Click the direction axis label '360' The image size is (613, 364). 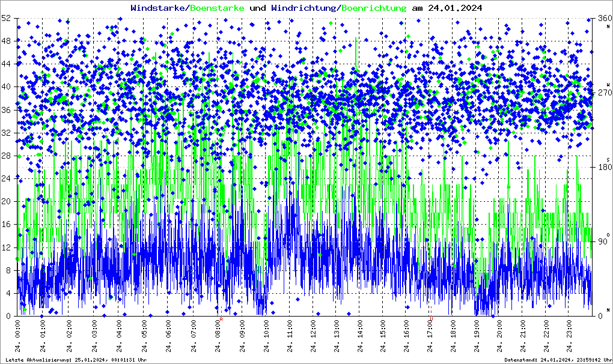605,18
